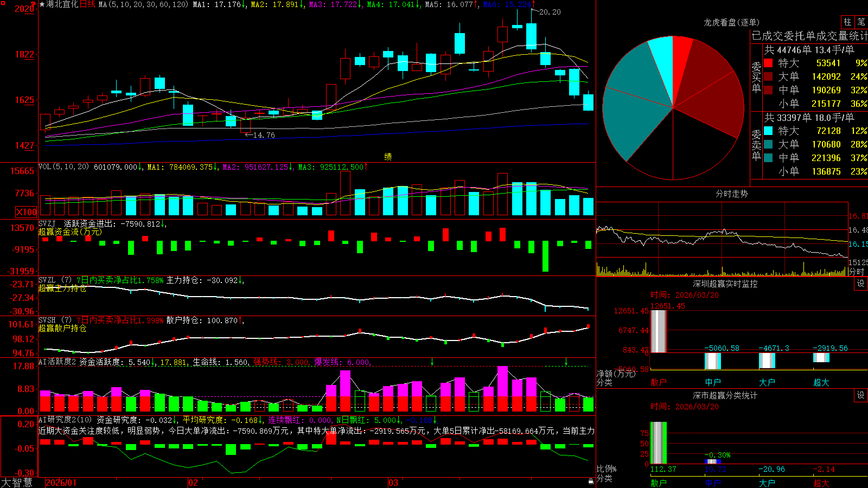The height and width of the screenshot is (488, 868).
Task: Open the AI活跃度2 indicator label
Action: [58, 362]
